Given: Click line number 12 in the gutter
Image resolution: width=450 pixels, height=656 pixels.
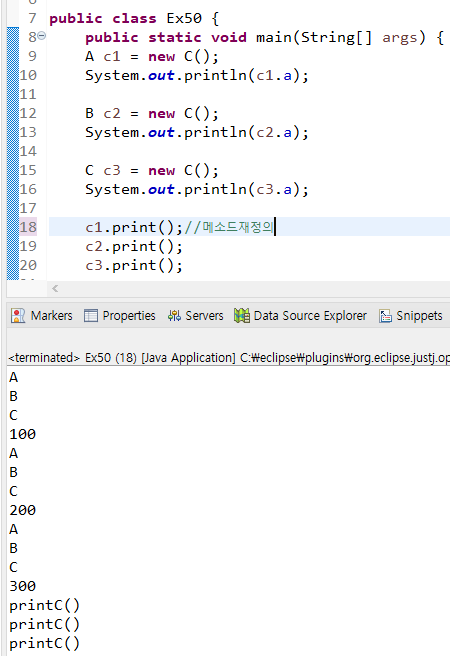Looking at the screenshot, I should [28, 113].
